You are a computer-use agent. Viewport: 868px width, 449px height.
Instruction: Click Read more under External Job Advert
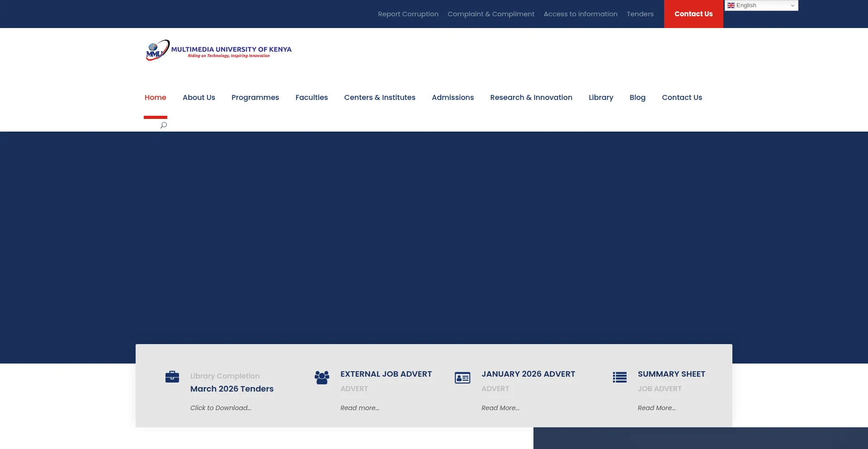tap(360, 408)
